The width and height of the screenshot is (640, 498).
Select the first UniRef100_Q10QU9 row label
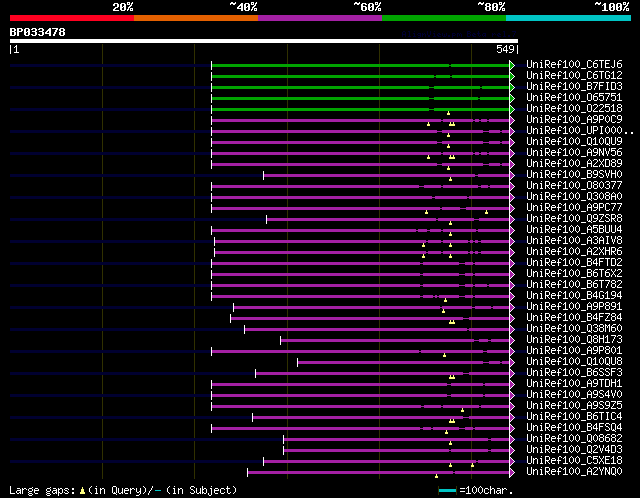[x=574, y=141]
